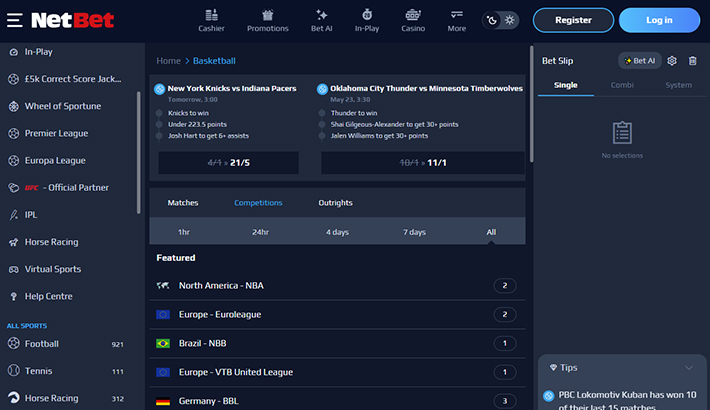Image resolution: width=710 pixels, height=410 pixels.
Task: Click the Brazil flag icon
Action: (x=163, y=343)
